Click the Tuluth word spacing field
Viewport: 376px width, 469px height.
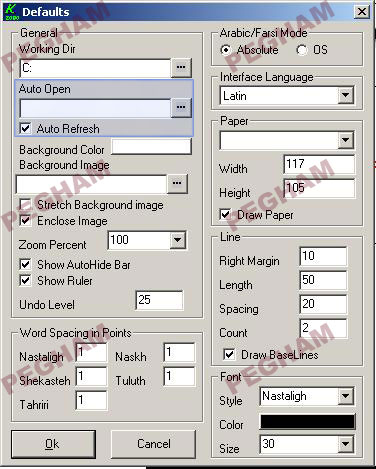click(x=179, y=377)
